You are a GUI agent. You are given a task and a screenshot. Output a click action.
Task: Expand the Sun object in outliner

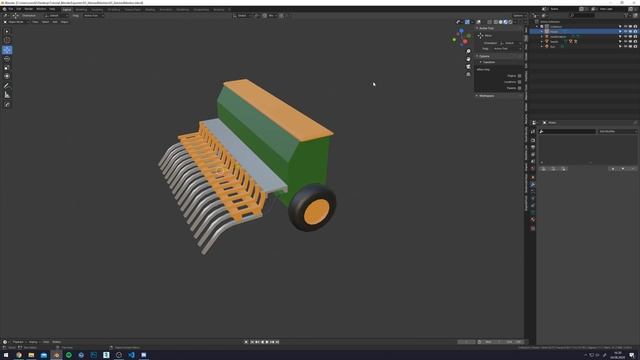(x=542, y=47)
